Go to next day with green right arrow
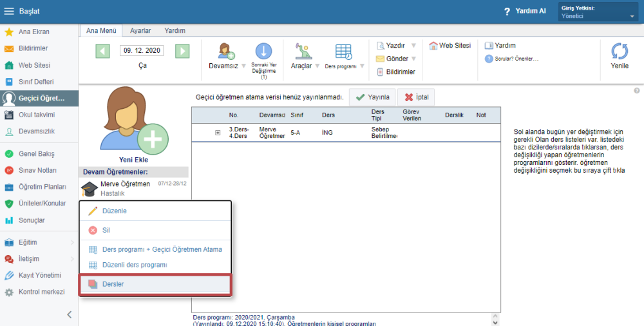Screen dimensions: 644x326 182,51
